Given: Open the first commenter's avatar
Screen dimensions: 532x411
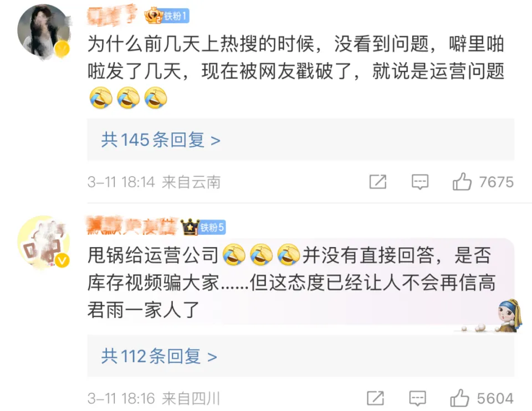Looking at the screenshot, I should tap(43, 31).
